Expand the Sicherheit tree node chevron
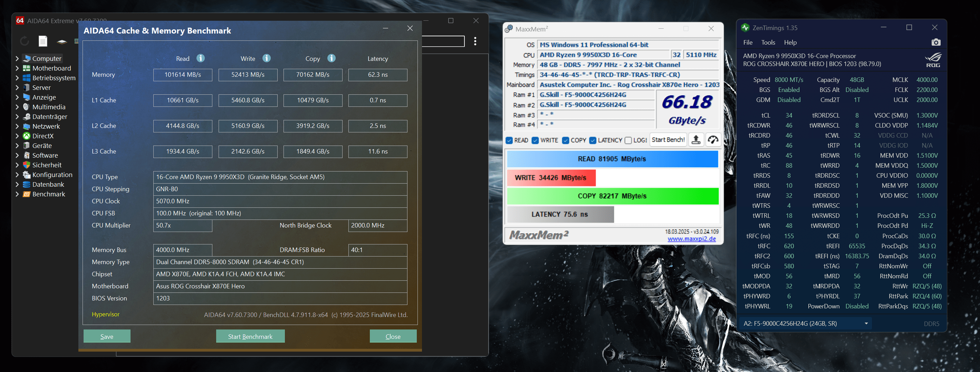Screen dimensions: 980x372 pos(17,165)
